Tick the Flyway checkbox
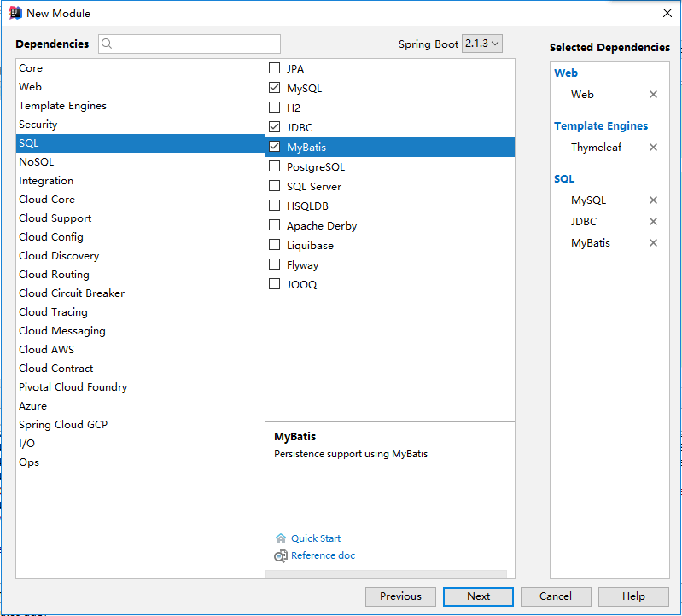The image size is (682, 616). pos(275,264)
